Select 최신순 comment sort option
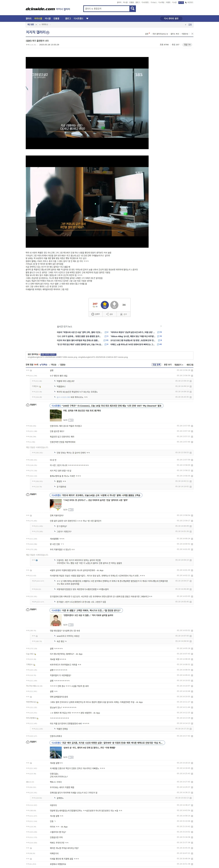The width and height of the screenshot is (219, 868). [53, 365]
